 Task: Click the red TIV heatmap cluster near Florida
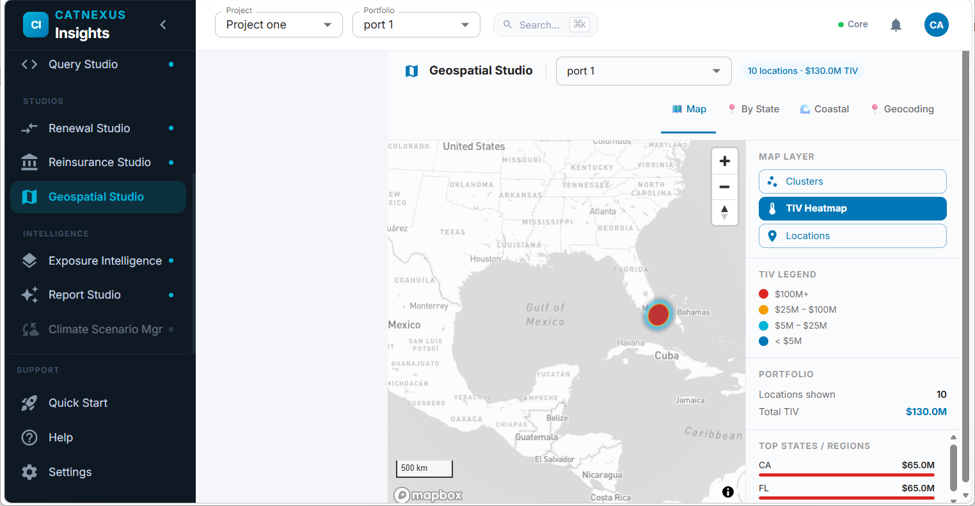pyautogui.click(x=658, y=315)
